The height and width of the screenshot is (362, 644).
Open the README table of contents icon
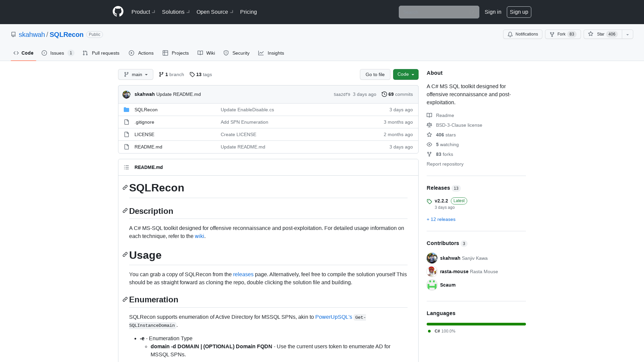coord(126,167)
